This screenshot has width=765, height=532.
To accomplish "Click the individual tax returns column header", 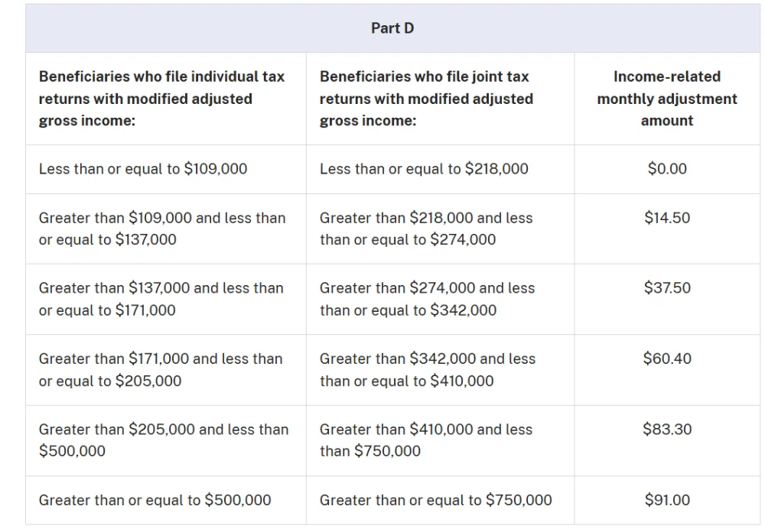I will [161, 99].
